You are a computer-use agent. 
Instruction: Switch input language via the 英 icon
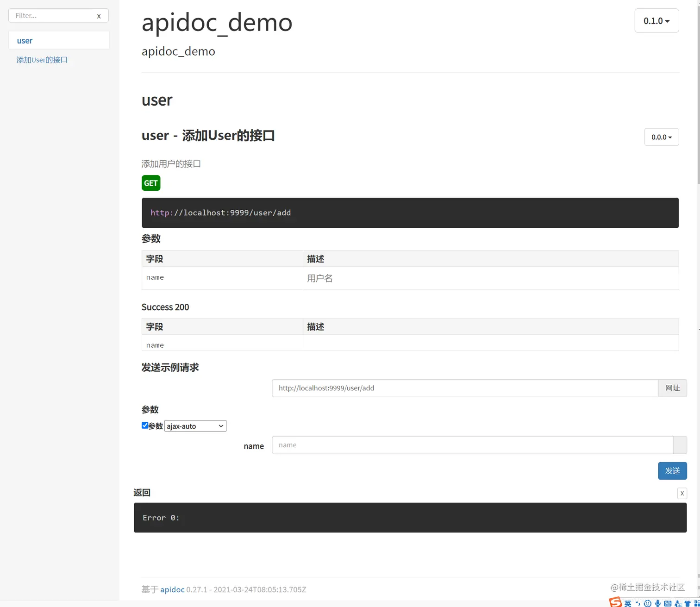pos(628,603)
